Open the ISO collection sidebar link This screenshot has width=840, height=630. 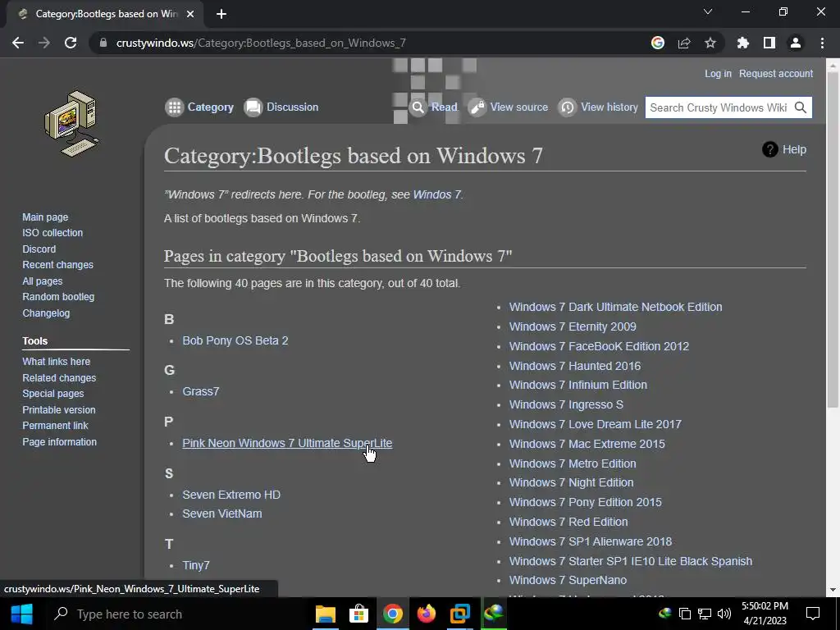tap(52, 233)
